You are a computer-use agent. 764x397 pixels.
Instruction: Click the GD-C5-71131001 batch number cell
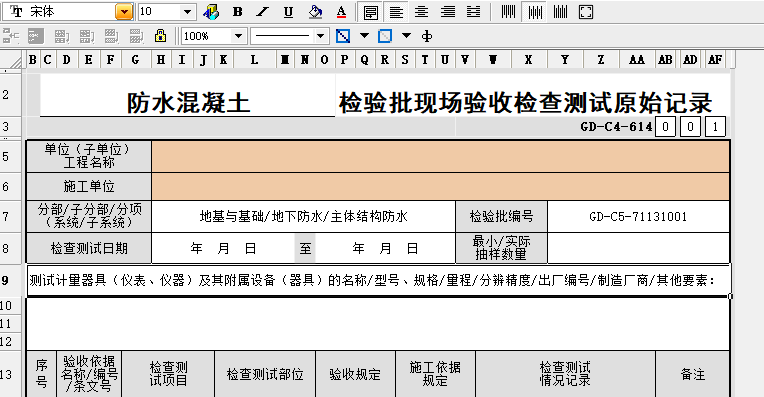coord(638,216)
